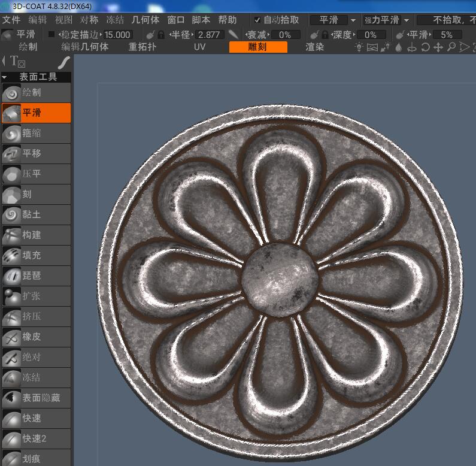Image resolution: width=476 pixels, height=466 pixels.
Task: Open the 帮助 menu
Action: tap(228, 20)
